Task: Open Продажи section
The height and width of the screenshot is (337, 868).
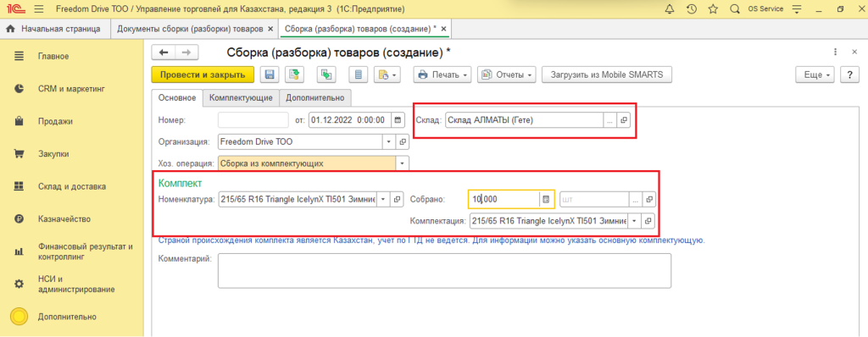Action: pos(55,121)
